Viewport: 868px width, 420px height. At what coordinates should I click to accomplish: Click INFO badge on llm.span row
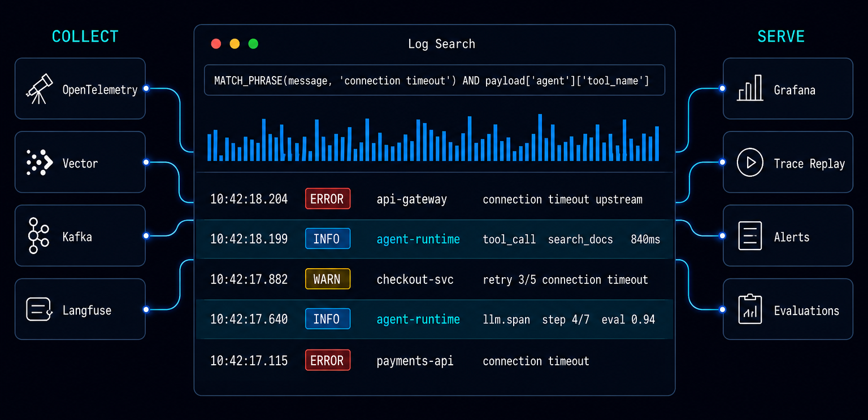pos(328,319)
